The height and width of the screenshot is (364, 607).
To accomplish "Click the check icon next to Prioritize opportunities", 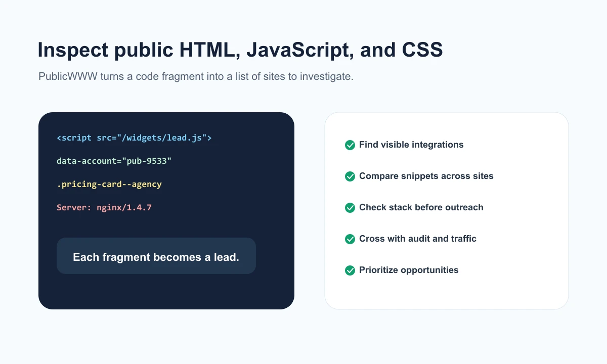I will click(x=350, y=270).
